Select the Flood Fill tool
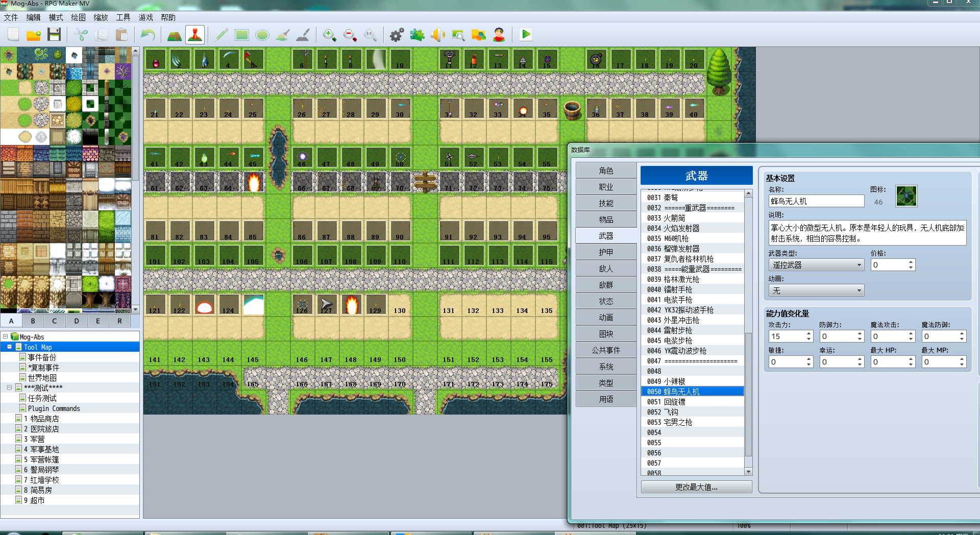 click(x=283, y=35)
